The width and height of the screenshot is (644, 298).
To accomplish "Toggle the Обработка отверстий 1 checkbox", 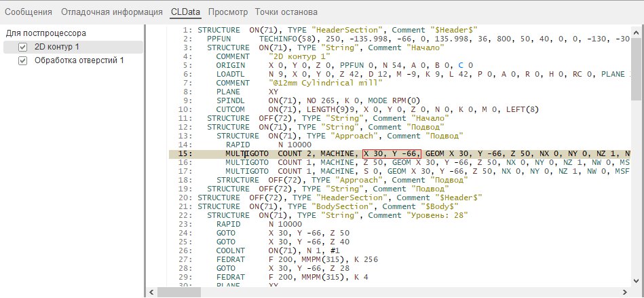I will 23,60.
